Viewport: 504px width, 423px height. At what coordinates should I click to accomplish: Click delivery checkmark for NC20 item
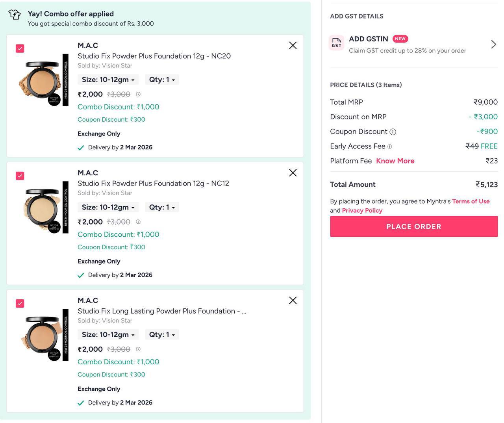click(81, 147)
